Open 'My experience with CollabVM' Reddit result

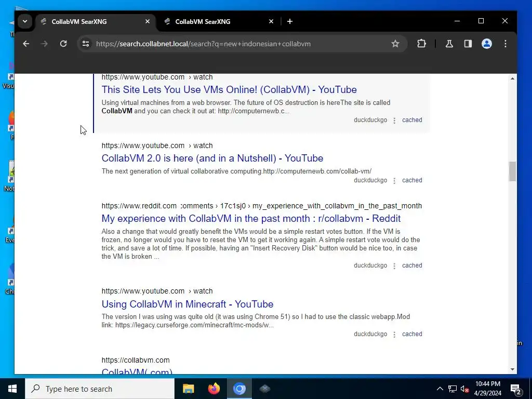[251, 219]
